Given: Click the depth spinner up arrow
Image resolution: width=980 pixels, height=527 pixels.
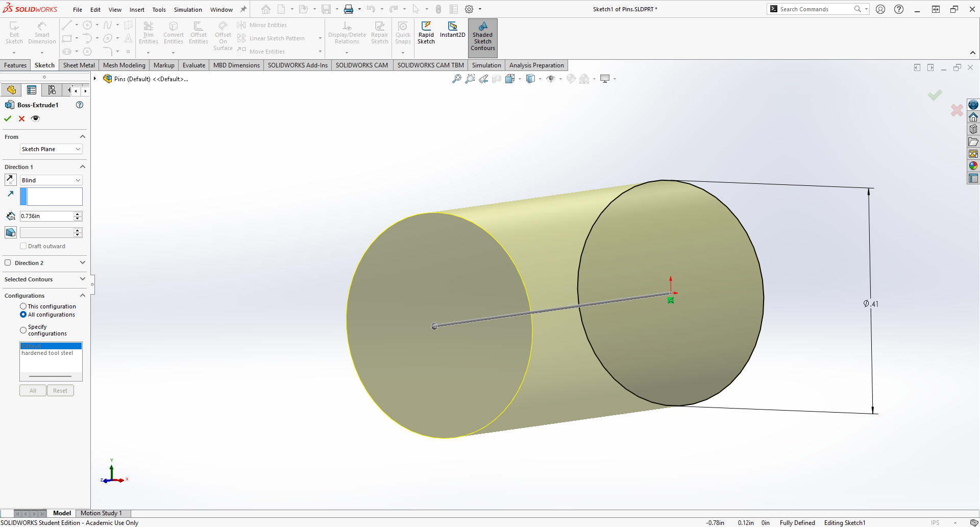Looking at the screenshot, I should click(x=78, y=214).
